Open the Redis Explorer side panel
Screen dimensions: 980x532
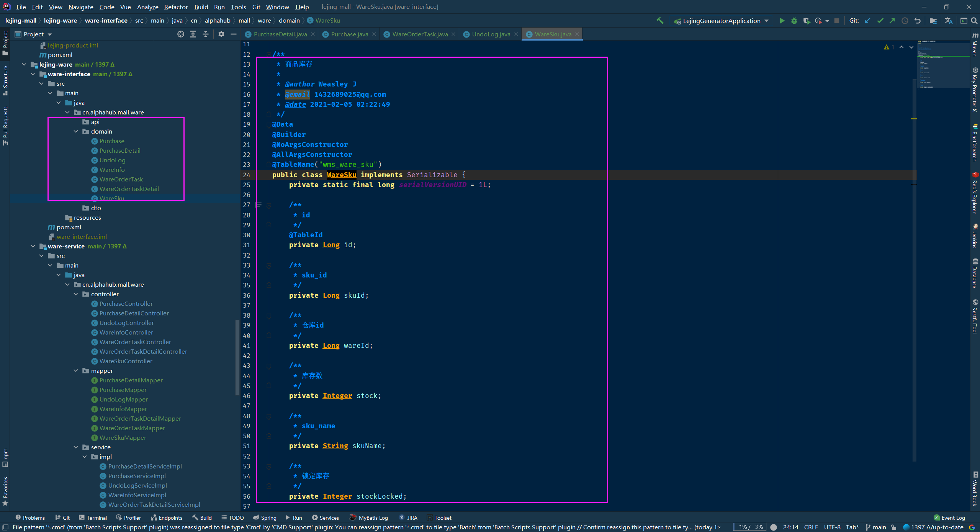point(975,193)
